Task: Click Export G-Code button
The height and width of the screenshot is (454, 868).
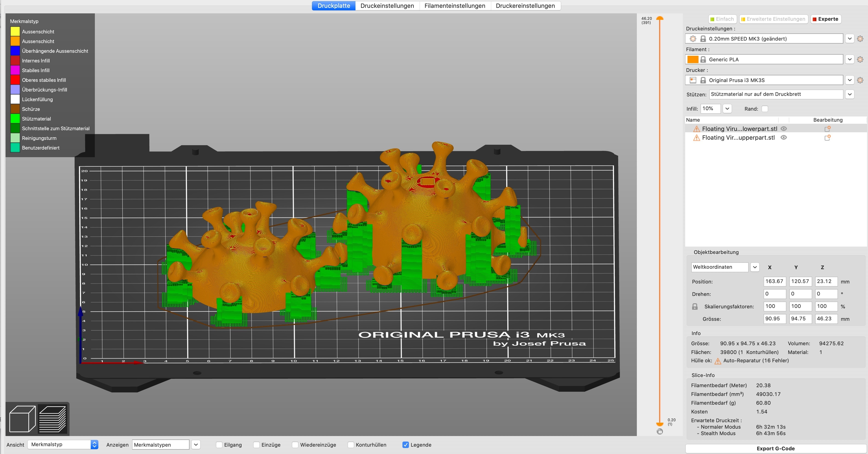Action: (775, 448)
